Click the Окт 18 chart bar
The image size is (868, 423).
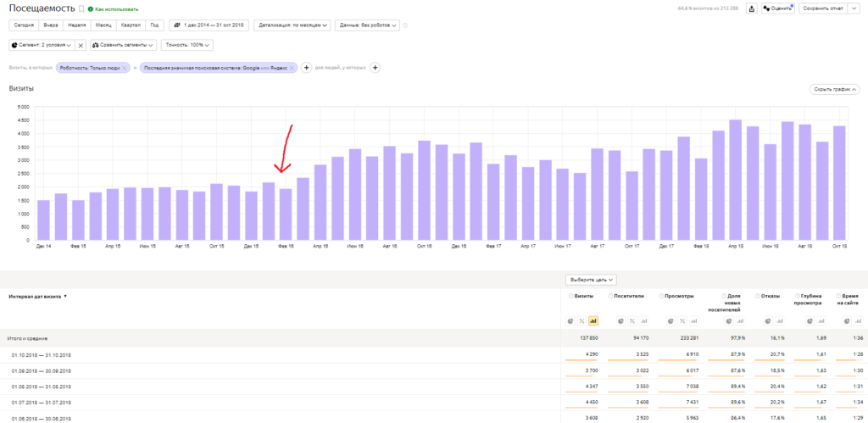(839, 183)
